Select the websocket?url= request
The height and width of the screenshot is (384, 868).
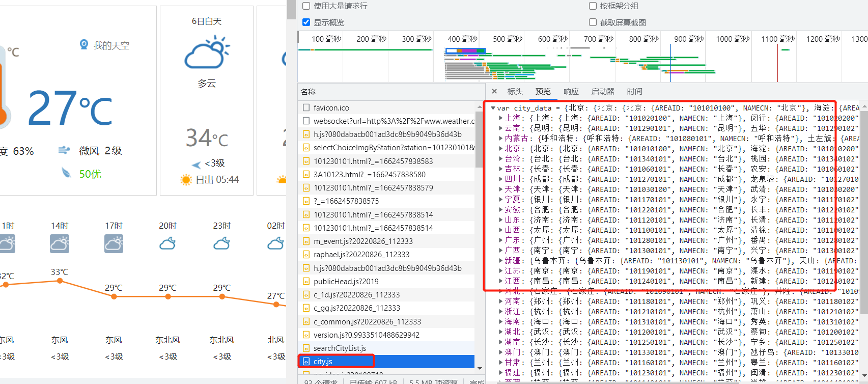tap(387, 121)
